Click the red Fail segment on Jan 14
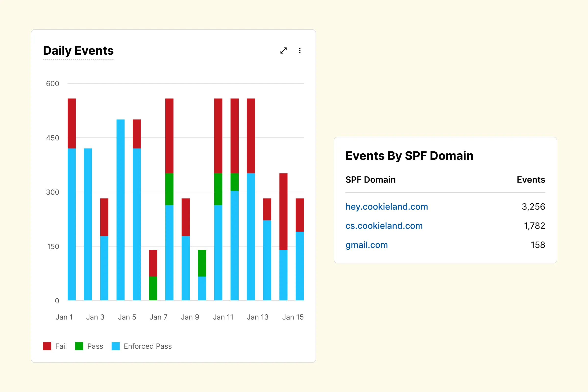 click(283, 211)
